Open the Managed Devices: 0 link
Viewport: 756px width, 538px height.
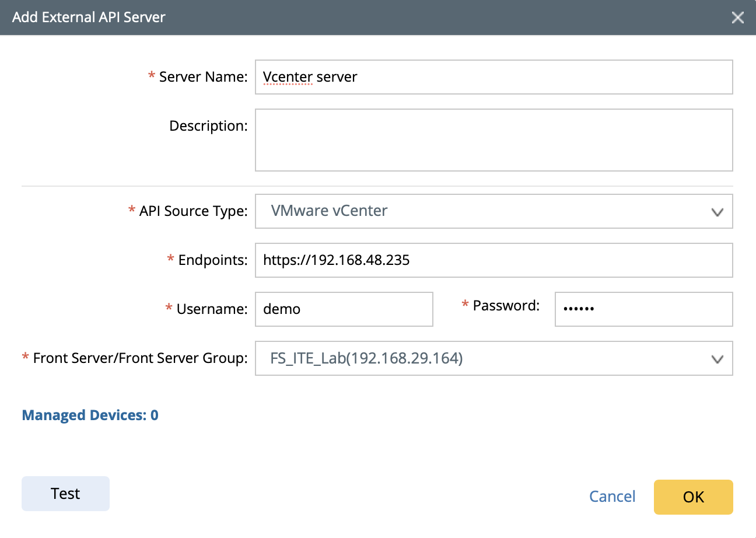90,415
